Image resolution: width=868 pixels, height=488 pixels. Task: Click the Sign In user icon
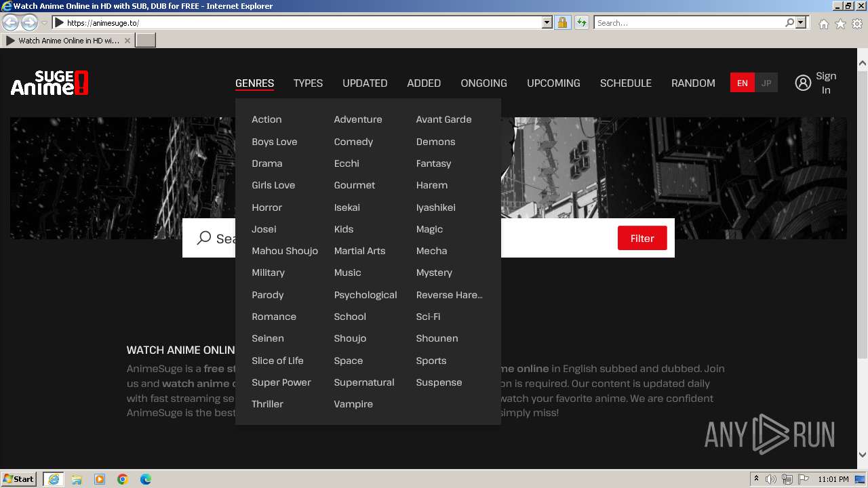coord(803,83)
